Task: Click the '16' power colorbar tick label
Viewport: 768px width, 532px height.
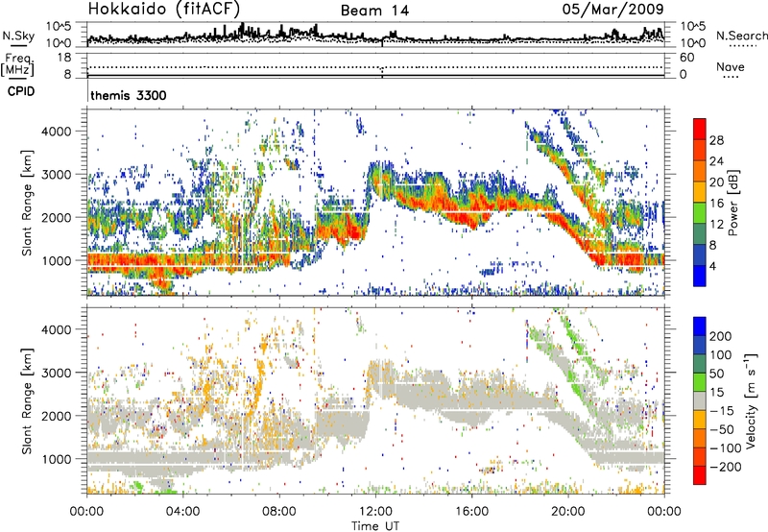Action: click(716, 203)
